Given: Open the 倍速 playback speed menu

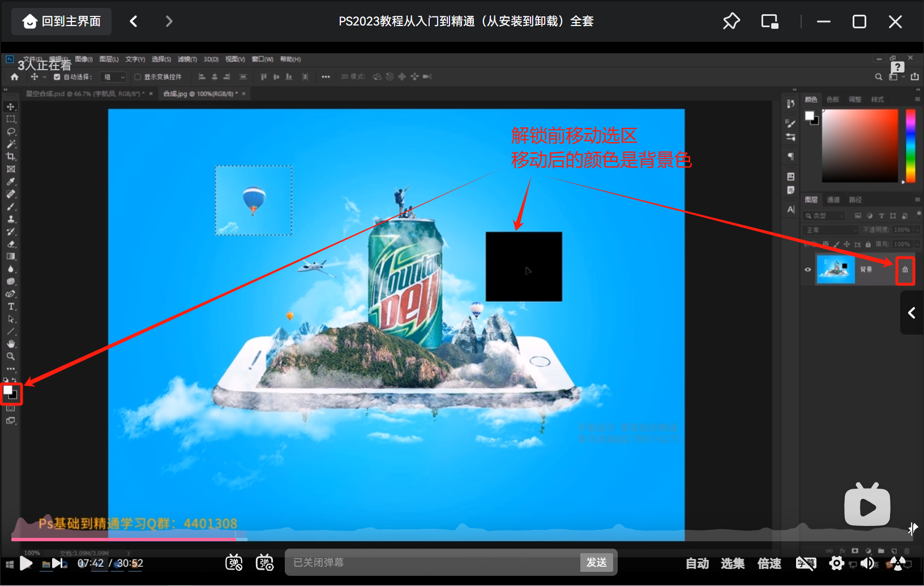Looking at the screenshot, I should [769, 563].
